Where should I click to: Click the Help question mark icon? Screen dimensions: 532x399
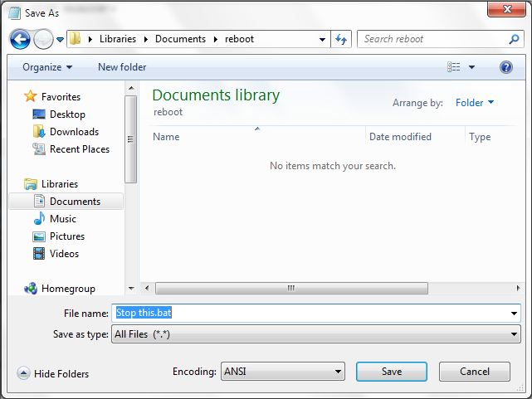coord(506,67)
